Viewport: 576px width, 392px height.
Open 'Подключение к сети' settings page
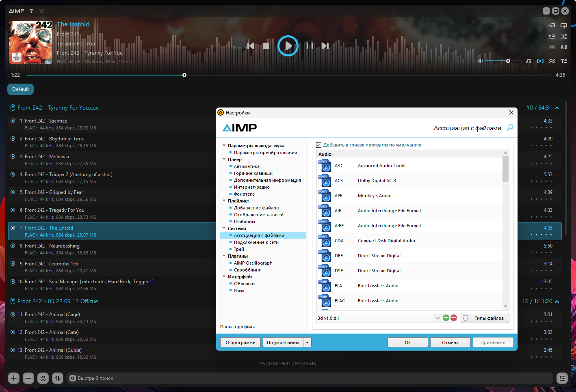click(256, 242)
